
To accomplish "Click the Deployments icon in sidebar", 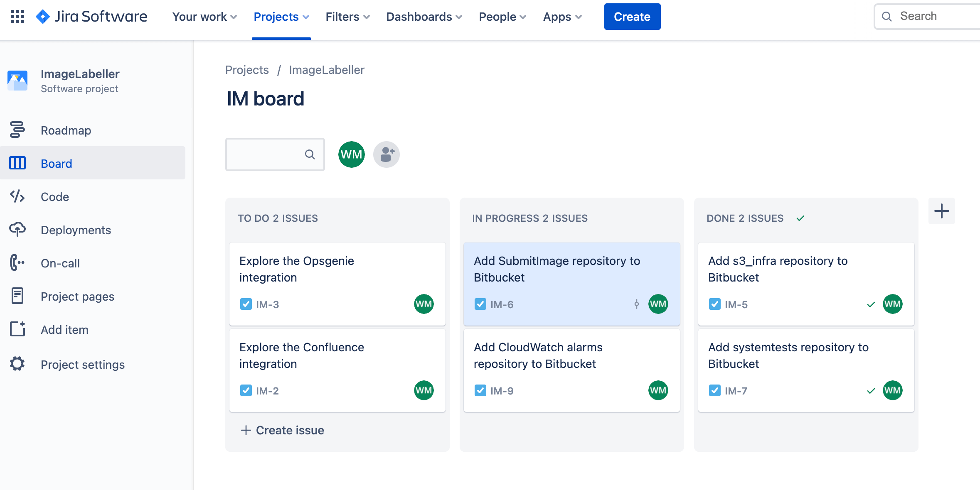I will point(17,230).
